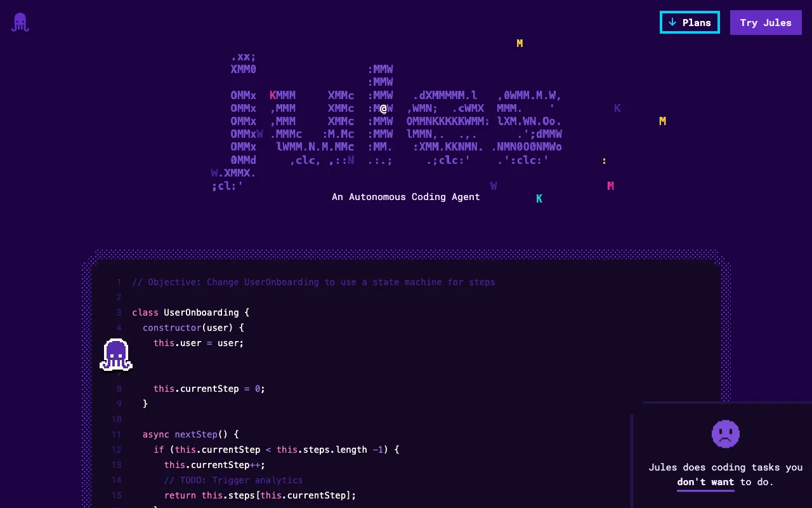The height and width of the screenshot is (508, 812).
Task: Open the Plans page
Action: click(690, 22)
